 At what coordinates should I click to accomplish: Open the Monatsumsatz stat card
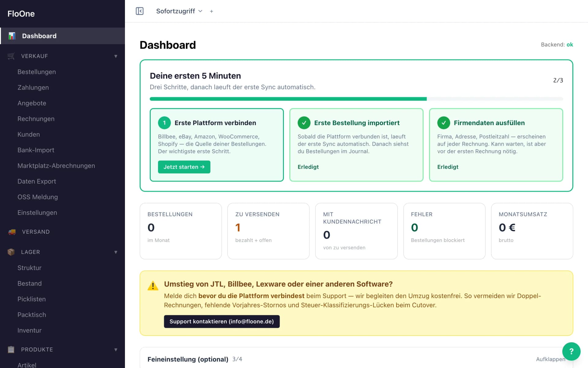click(x=532, y=231)
